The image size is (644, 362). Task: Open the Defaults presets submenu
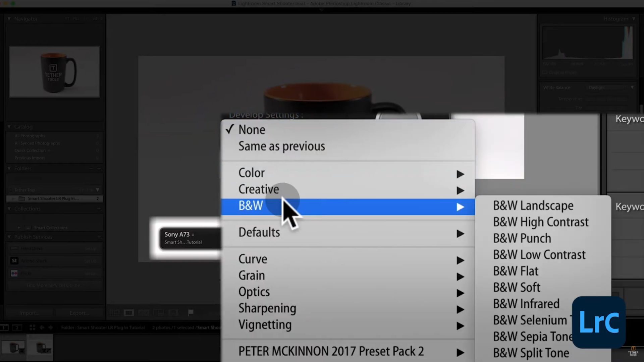tap(348, 232)
